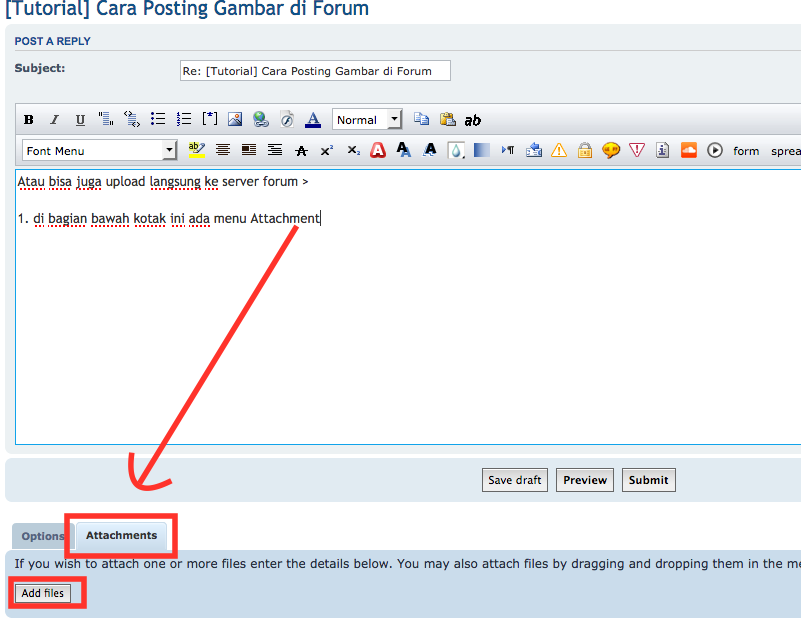Screen dimensions: 801x623
Task: Pick font color with underlined A swatch
Action: (313, 120)
